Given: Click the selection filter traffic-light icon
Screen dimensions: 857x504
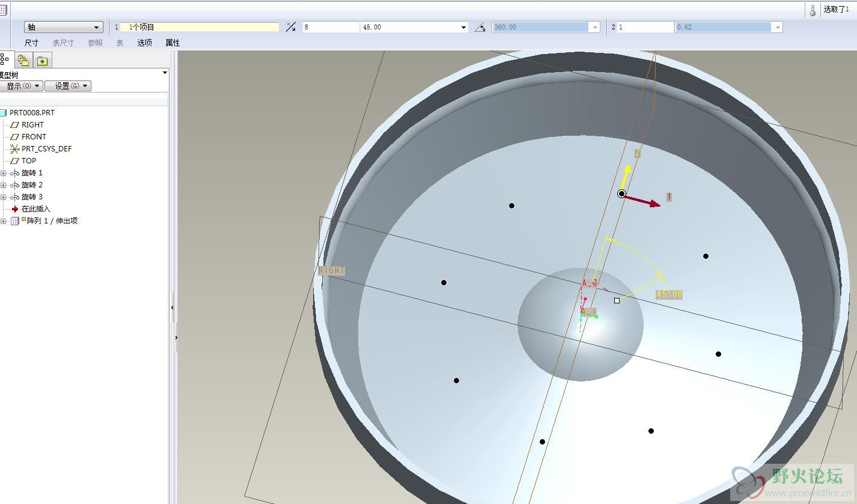Looking at the screenshot, I should point(813,10).
